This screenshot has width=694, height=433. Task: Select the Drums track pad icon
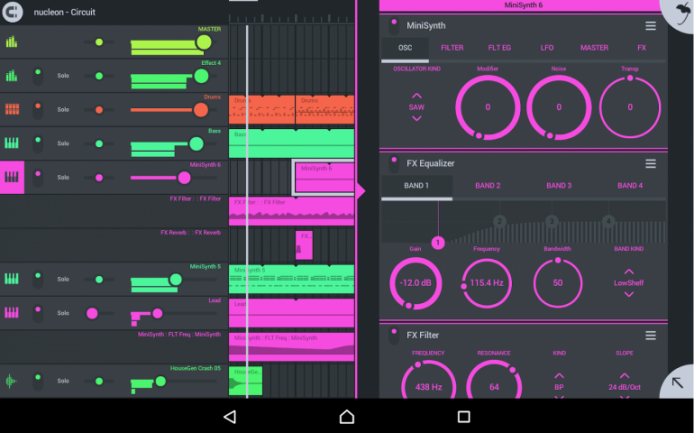12,109
